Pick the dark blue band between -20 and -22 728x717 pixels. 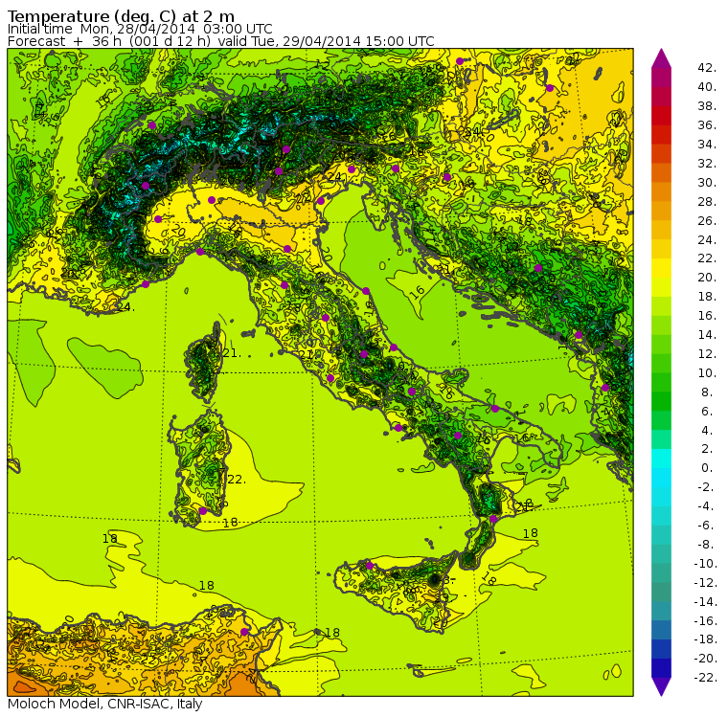click(x=661, y=668)
